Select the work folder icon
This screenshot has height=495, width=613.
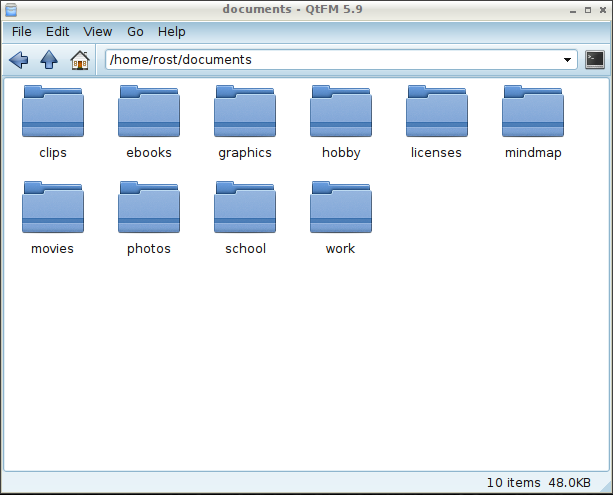point(341,207)
